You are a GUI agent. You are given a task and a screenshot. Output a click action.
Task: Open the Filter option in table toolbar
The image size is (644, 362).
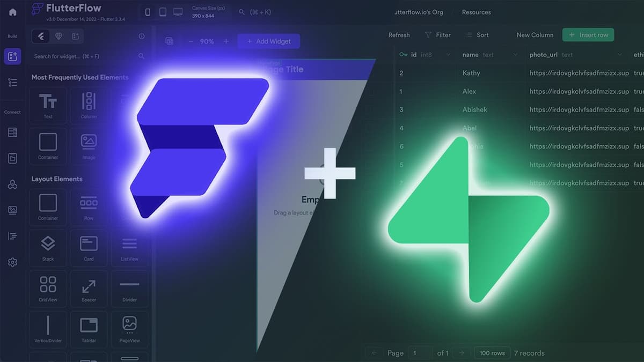click(437, 35)
